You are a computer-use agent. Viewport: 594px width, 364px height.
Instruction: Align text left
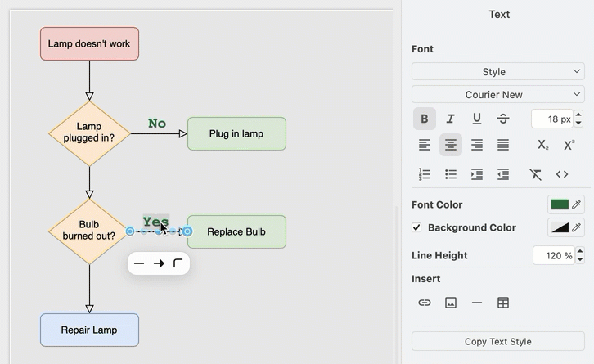(x=425, y=145)
